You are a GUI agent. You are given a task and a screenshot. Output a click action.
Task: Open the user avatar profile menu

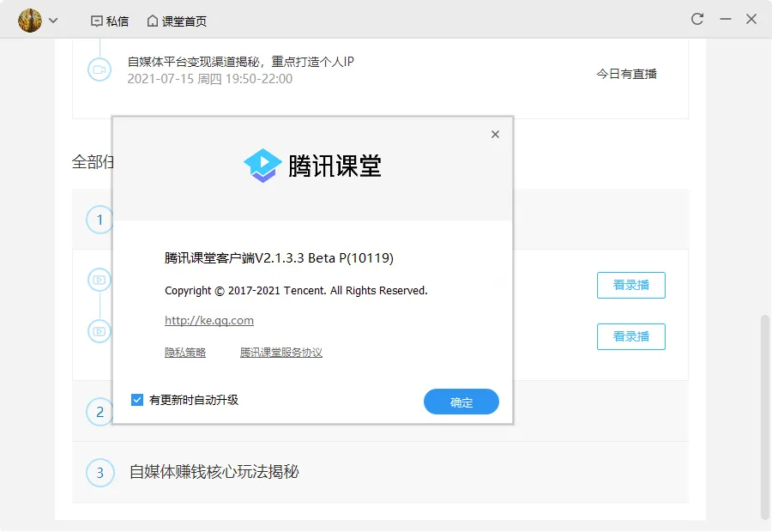[30, 21]
